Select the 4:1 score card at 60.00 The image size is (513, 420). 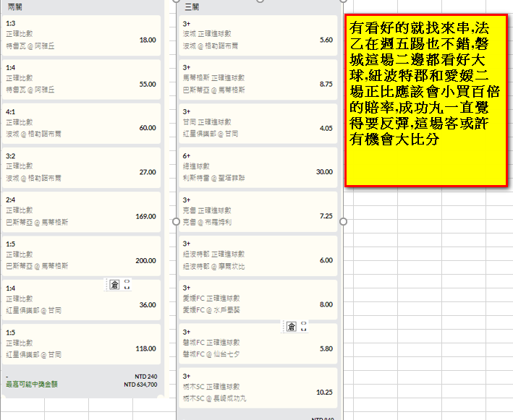pos(81,124)
